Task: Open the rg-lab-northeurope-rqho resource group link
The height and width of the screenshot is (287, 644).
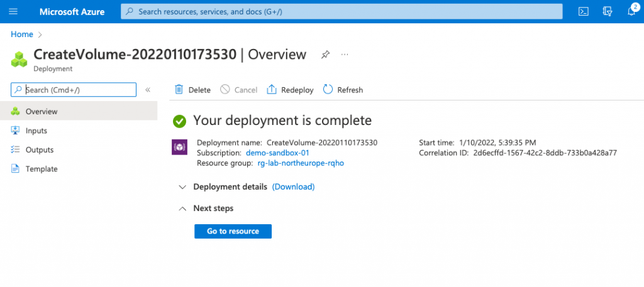Action: click(300, 163)
